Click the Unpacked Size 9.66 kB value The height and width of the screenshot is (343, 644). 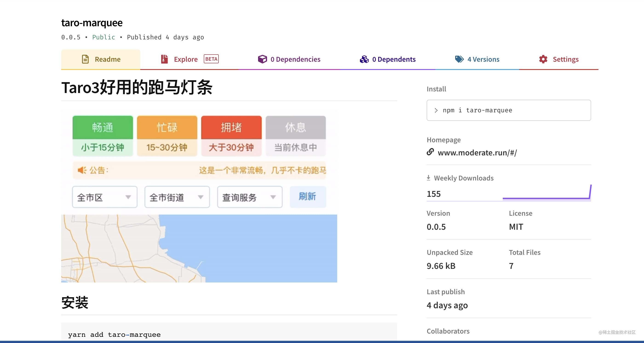point(441,266)
